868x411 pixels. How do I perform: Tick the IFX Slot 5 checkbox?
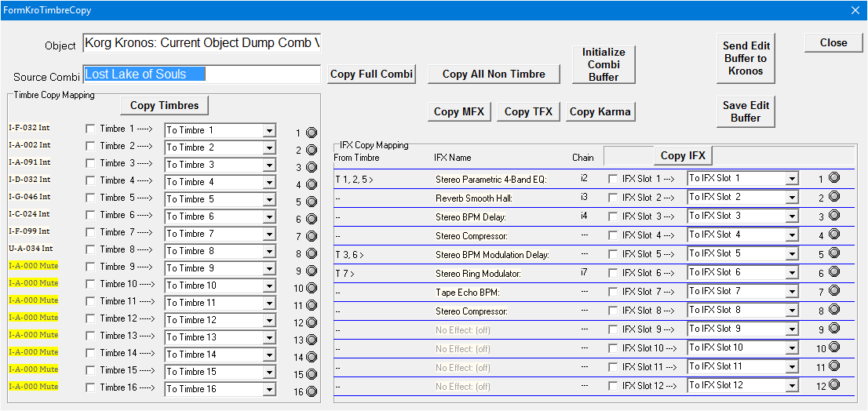(613, 254)
